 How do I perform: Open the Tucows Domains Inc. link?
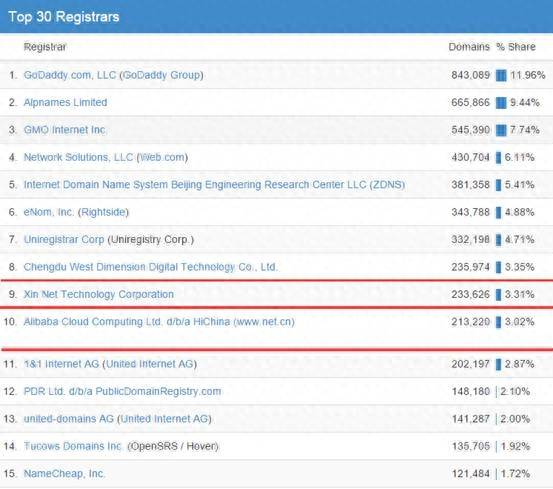[x=73, y=446]
